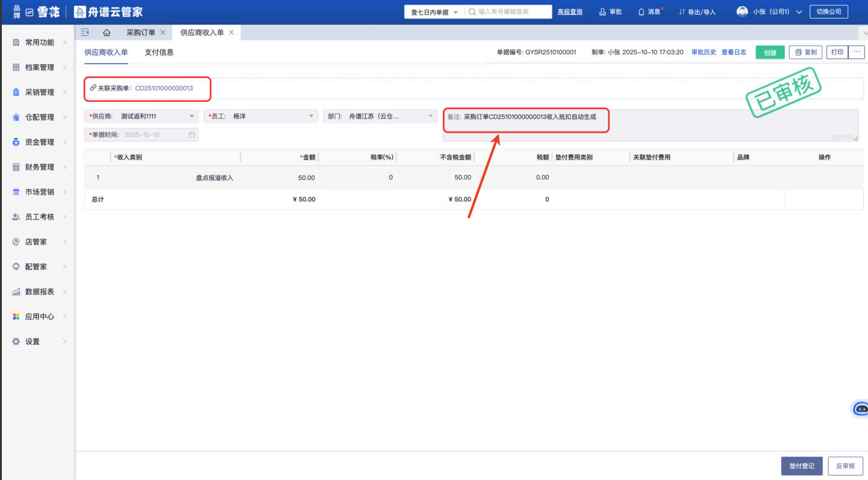Screen dimensions: 868x480
Task: Open the calendar icon in 单据时间
Action: (192, 134)
